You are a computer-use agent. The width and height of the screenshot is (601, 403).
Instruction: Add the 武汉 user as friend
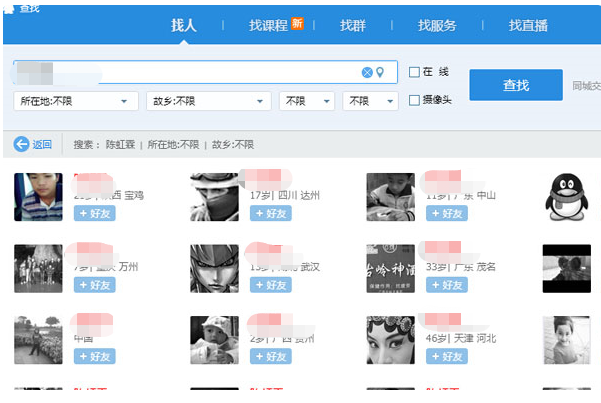pos(271,285)
